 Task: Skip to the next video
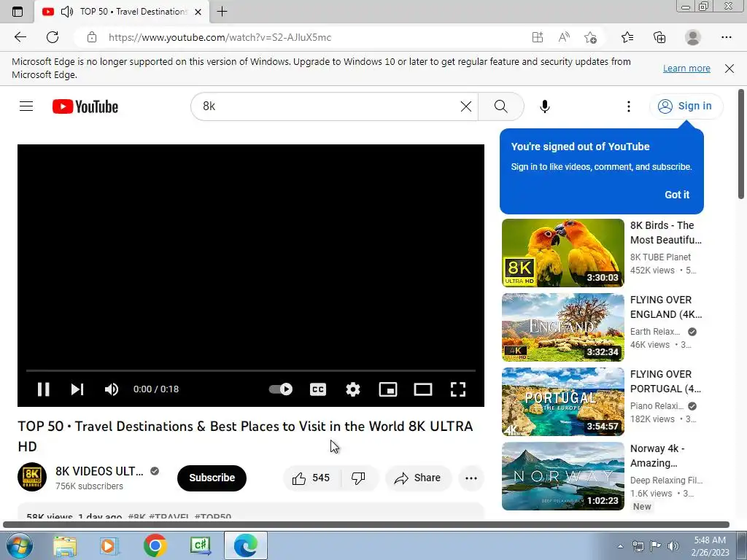tap(77, 389)
